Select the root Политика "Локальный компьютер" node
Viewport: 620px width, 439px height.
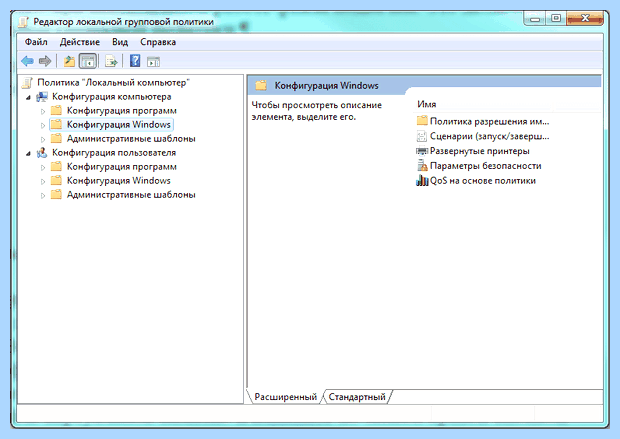pos(113,83)
